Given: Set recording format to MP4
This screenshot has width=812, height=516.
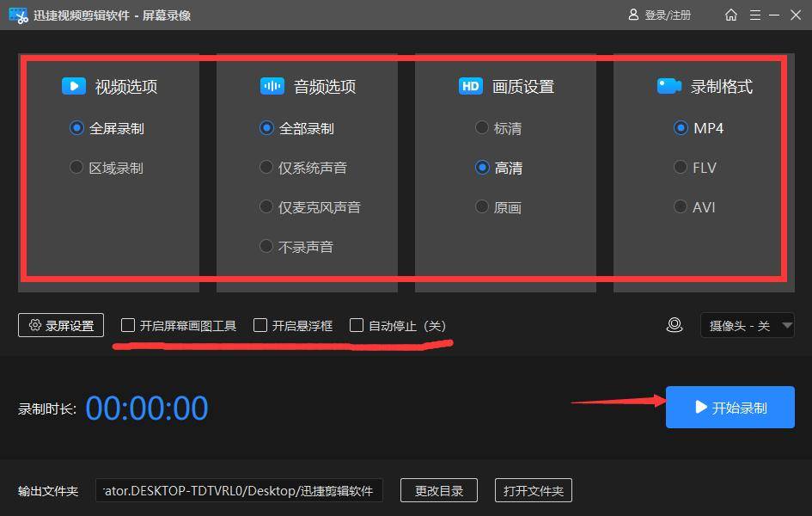Looking at the screenshot, I should (x=698, y=128).
